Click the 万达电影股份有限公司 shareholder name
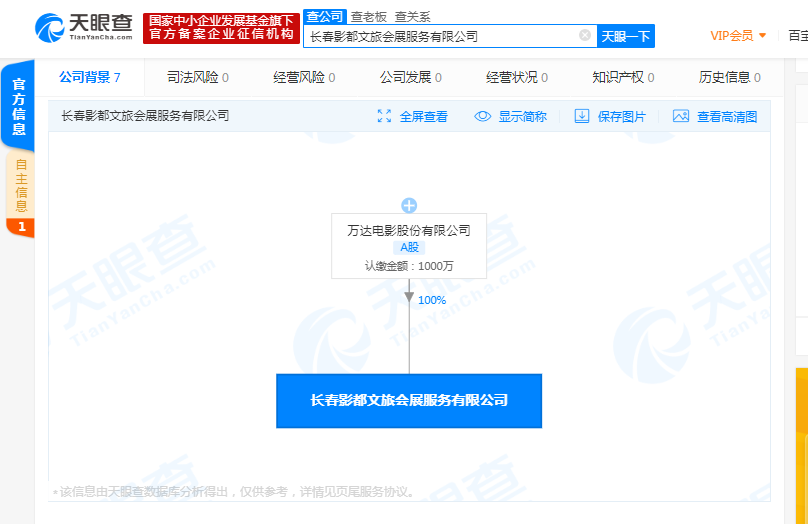The height and width of the screenshot is (524, 808). click(409, 230)
